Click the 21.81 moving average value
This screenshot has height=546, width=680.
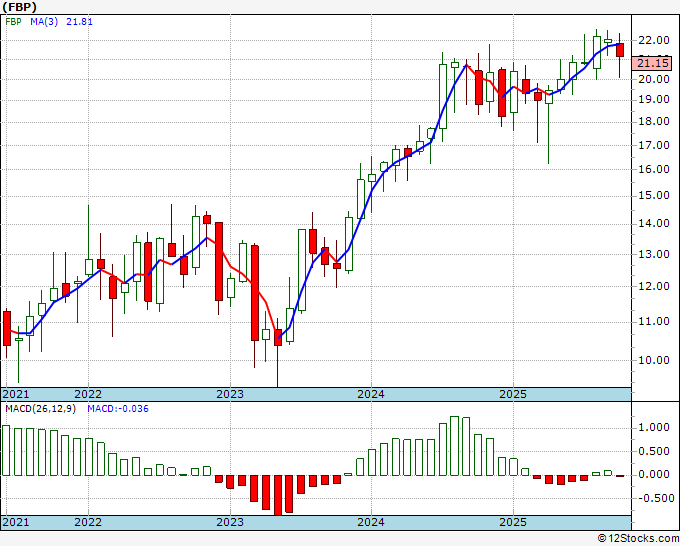click(79, 22)
